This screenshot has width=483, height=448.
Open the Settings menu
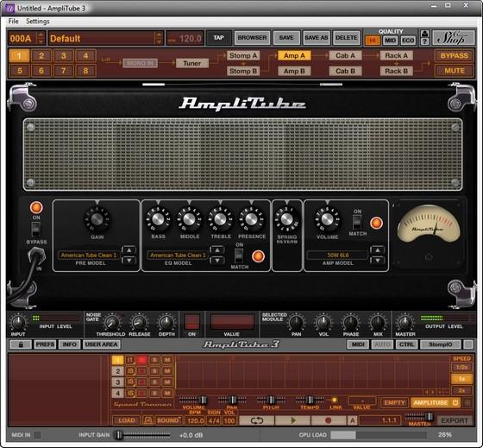point(38,21)
